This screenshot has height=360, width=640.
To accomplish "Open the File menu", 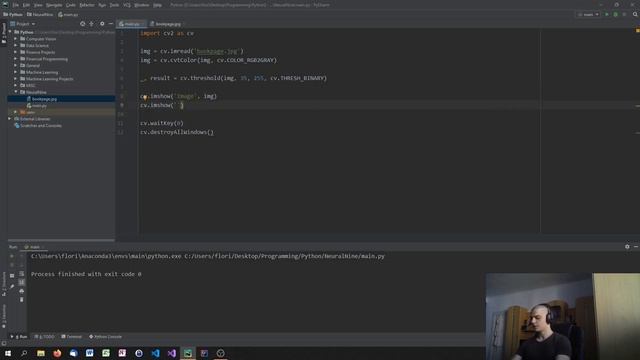I will pos(16,5).
